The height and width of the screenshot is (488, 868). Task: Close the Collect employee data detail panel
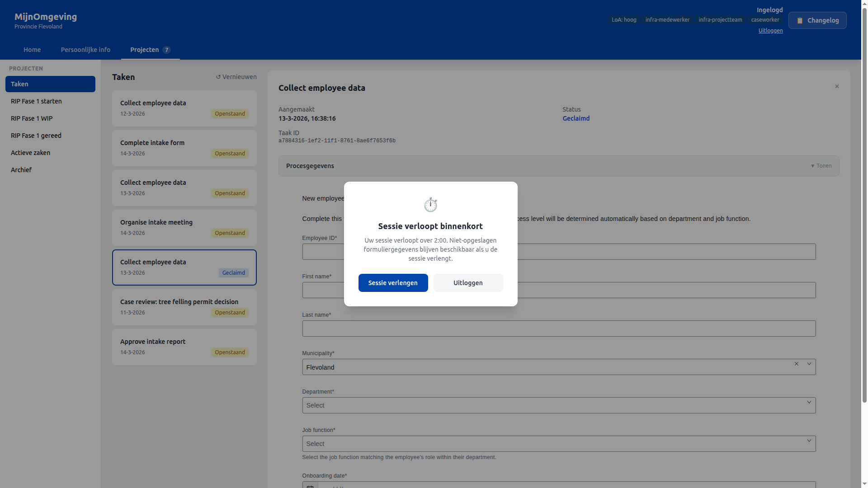837,86
